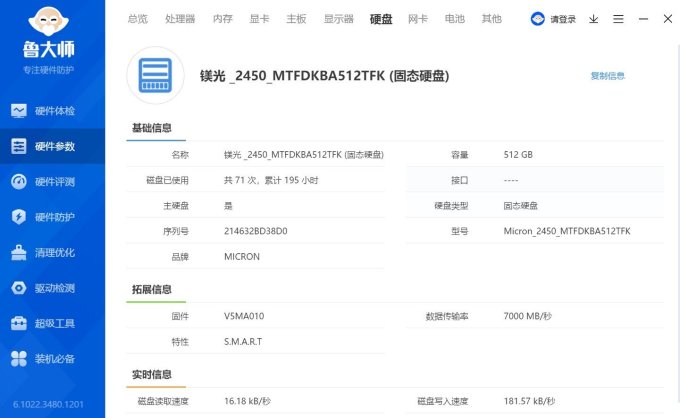Click feature value S.M.A.R.T
The image size is (680, 418).
click(243, 342)
